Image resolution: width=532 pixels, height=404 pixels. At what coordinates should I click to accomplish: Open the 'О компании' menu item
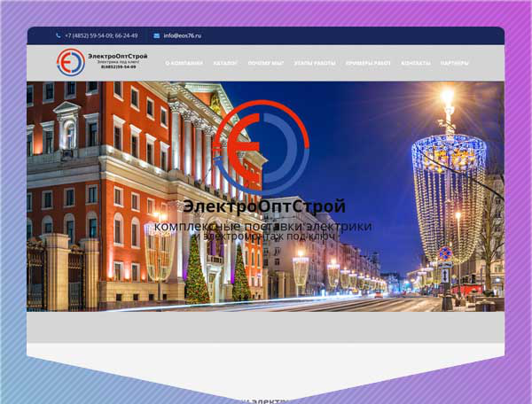184,64
